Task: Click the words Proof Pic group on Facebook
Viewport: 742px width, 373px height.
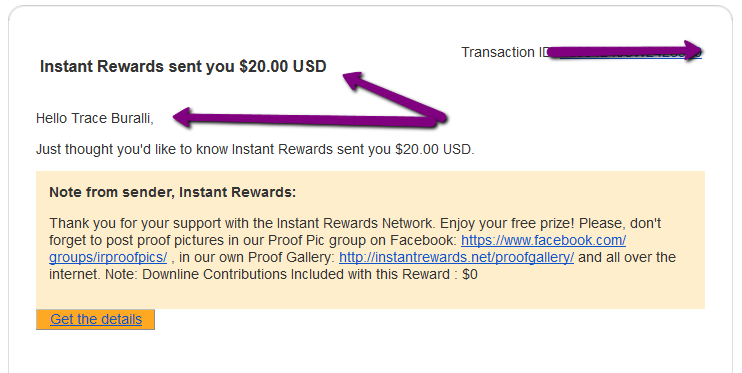Action: (362, 240)
